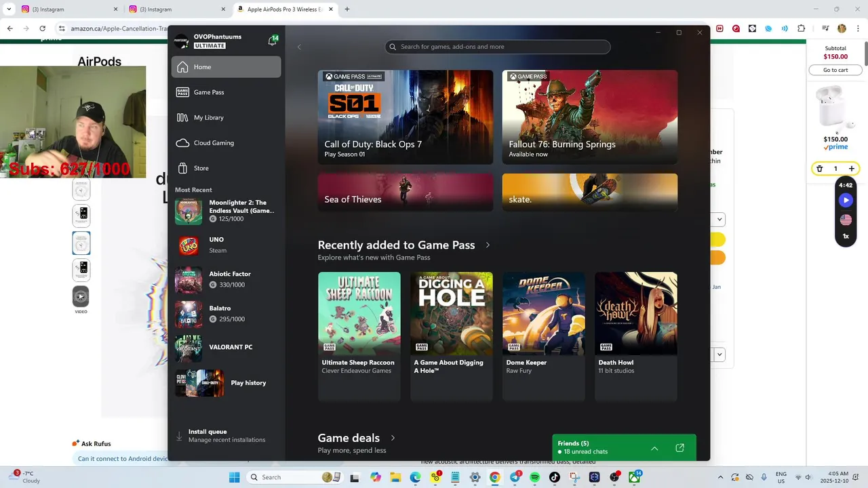Open the Xbox app taskbar icon
Screen dimensions: 868x488
click(x=634, y=477)
